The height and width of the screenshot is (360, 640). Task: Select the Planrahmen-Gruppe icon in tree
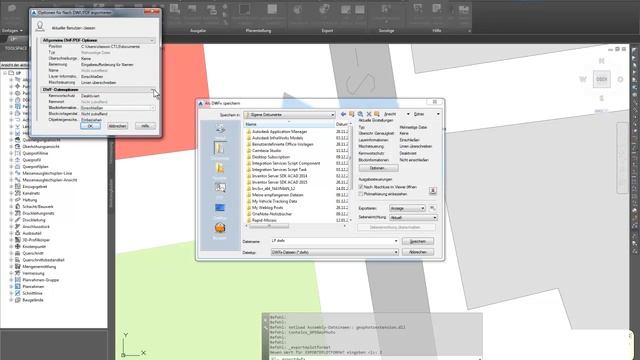click(18, 280)
